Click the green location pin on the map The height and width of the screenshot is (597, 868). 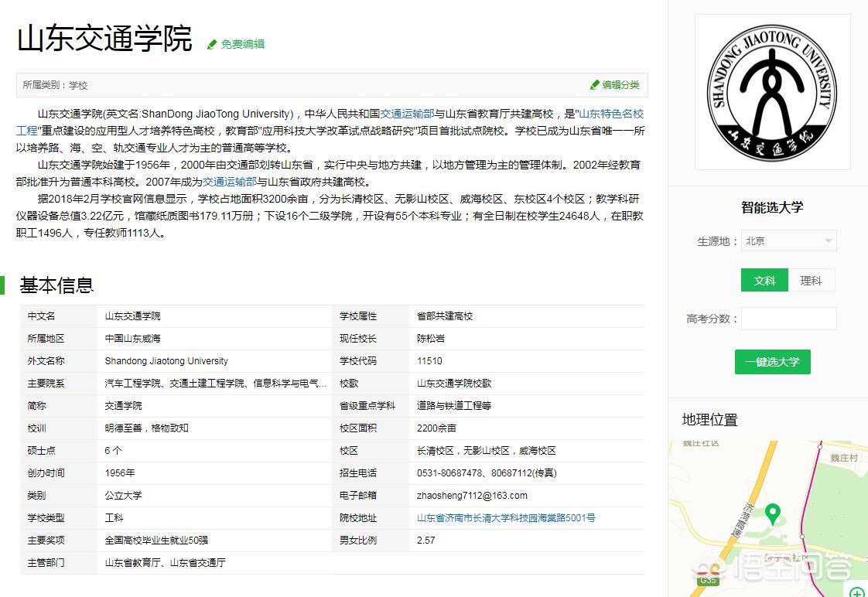(772, 514)
